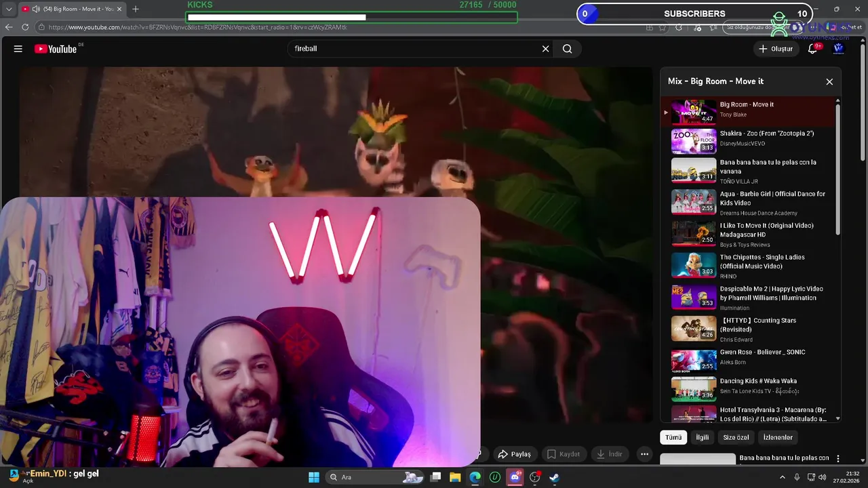
Task: Open green U app on taskbar
Action: point(495,477)
